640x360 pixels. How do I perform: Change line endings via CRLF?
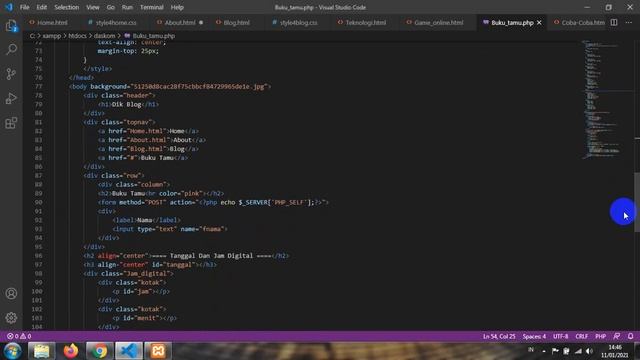(x=582, y=336)
